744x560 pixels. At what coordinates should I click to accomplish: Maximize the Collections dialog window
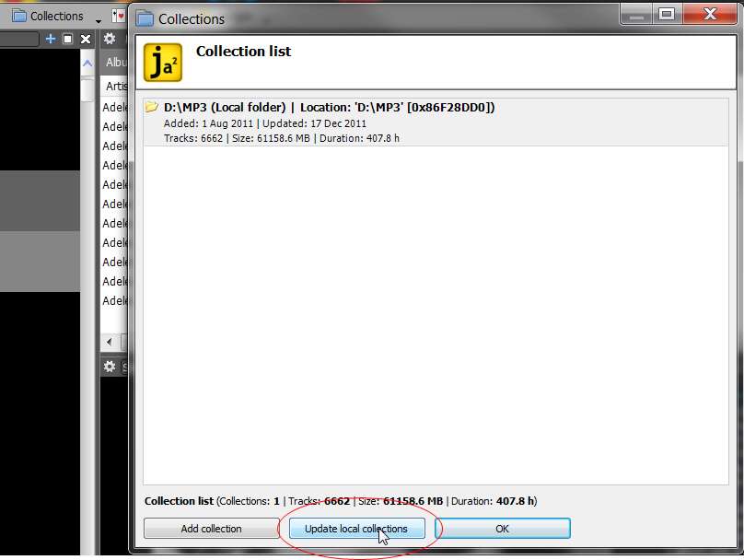click(666, 14)
